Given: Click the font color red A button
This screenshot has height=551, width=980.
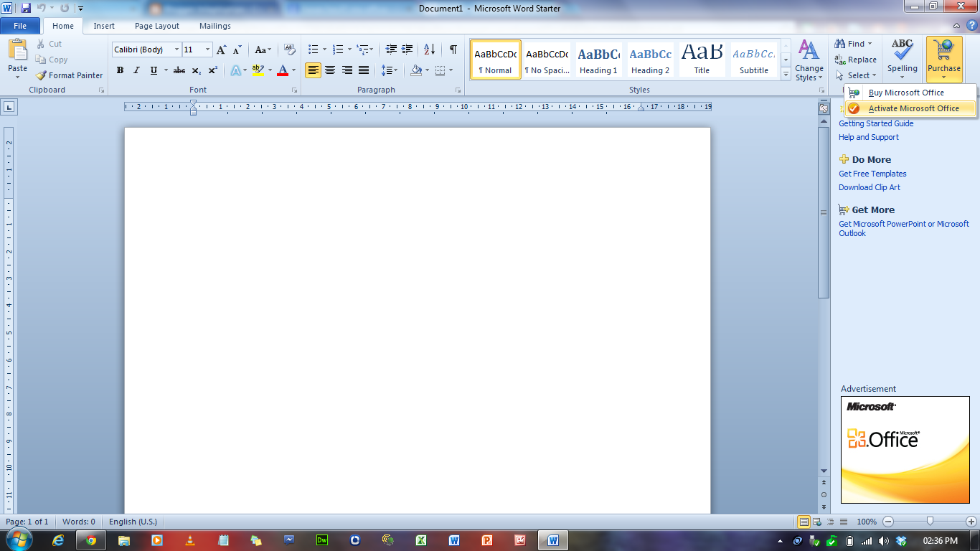Looking at the screenshot, I should (282, 70).
